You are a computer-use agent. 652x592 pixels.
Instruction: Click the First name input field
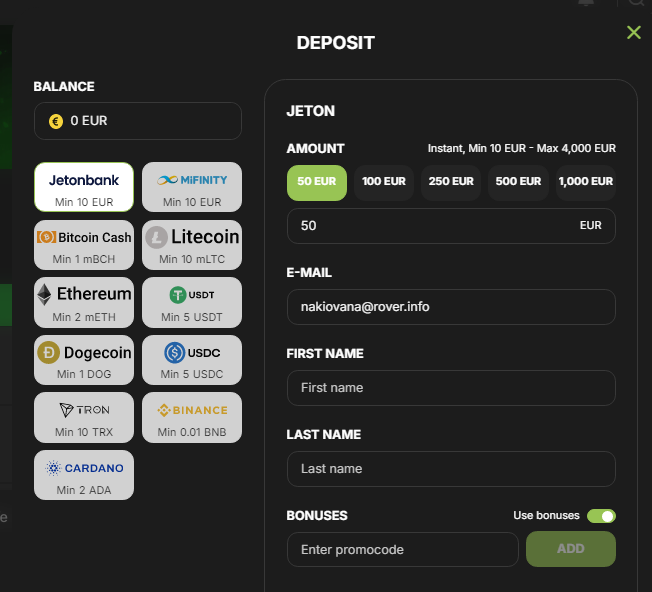tap(450, 388)
